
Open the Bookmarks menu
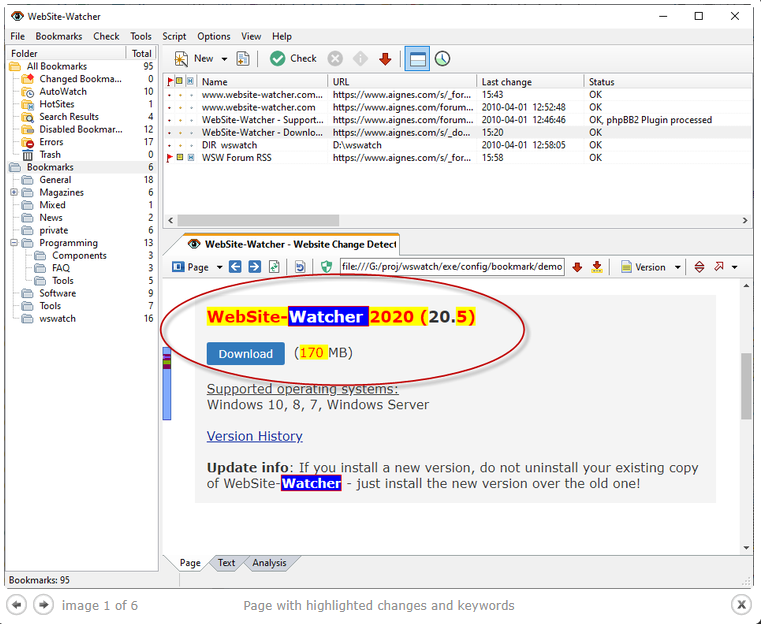[x=59, y=36]
